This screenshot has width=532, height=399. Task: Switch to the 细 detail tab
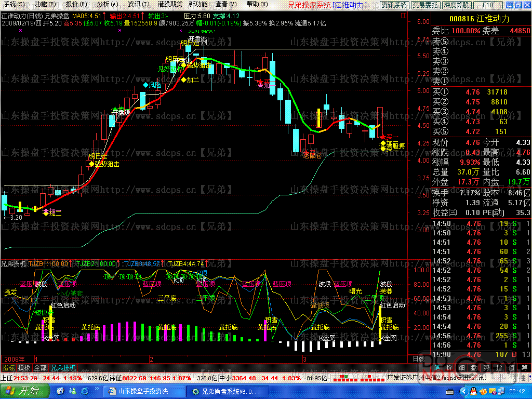(462, 367)
